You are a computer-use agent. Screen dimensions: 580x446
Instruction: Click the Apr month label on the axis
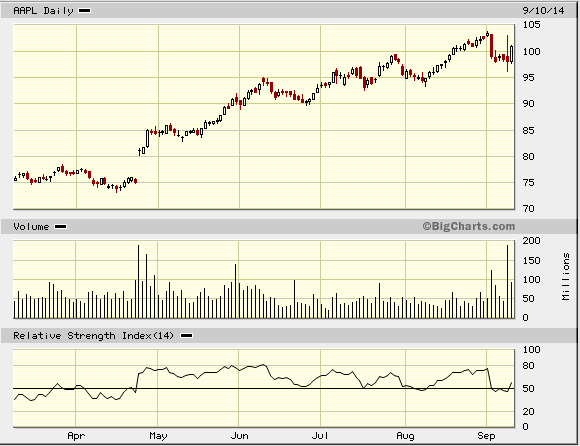(x=76, y=436)
